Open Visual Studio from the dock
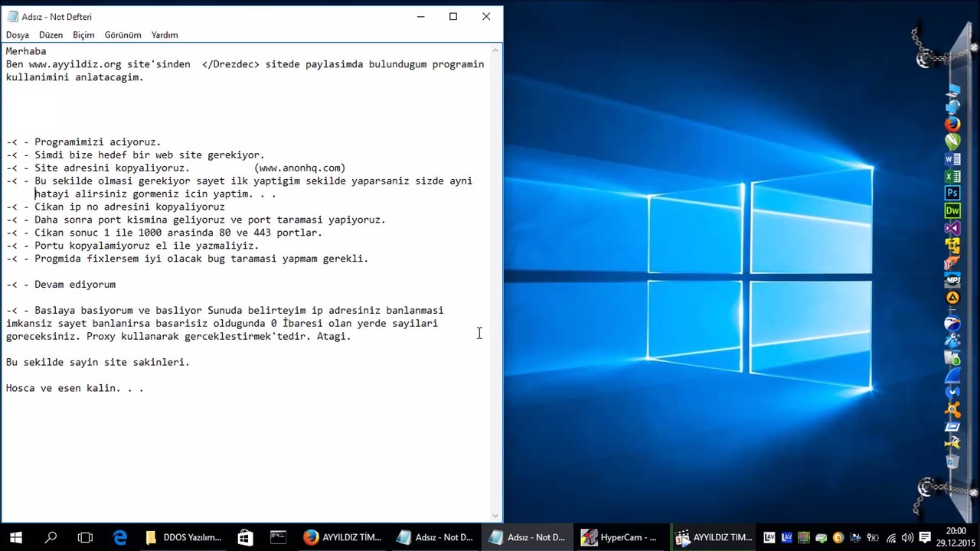 [952, 229]
